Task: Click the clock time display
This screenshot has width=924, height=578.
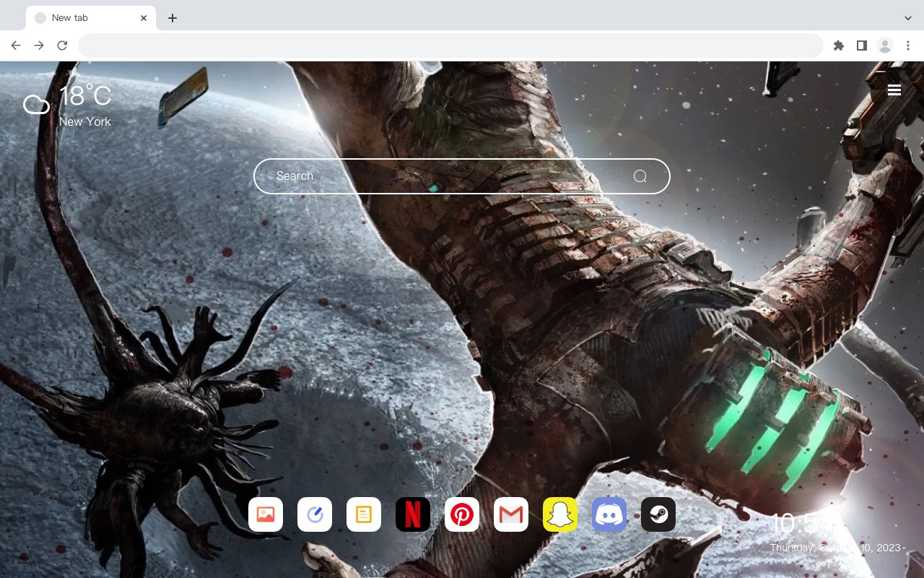Action: click(806, 524)
